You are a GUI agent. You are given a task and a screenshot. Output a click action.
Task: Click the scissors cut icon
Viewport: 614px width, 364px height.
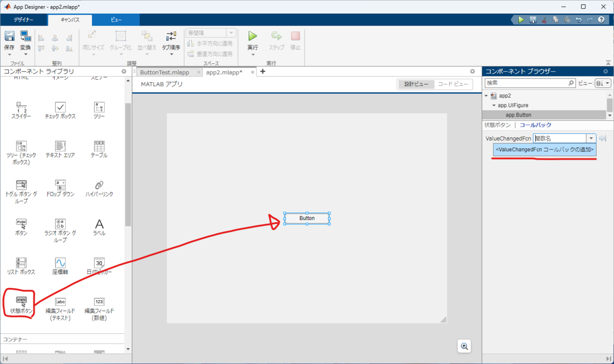tap(544, 20)
